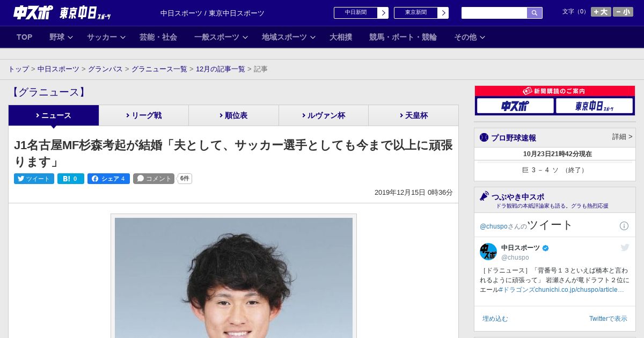Select the 順位表 tab
Screen dimensions: 644x338
click(233, 115)
